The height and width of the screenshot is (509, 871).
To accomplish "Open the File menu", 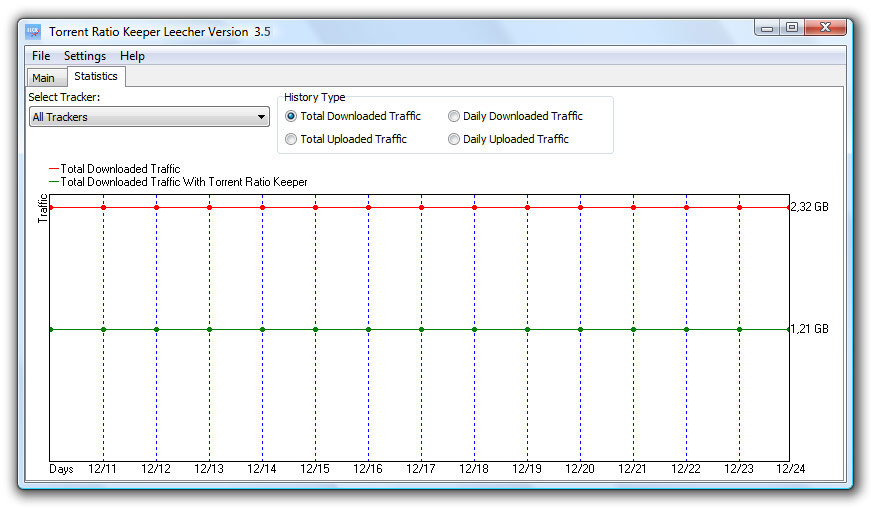I will [x=41, y=56].
